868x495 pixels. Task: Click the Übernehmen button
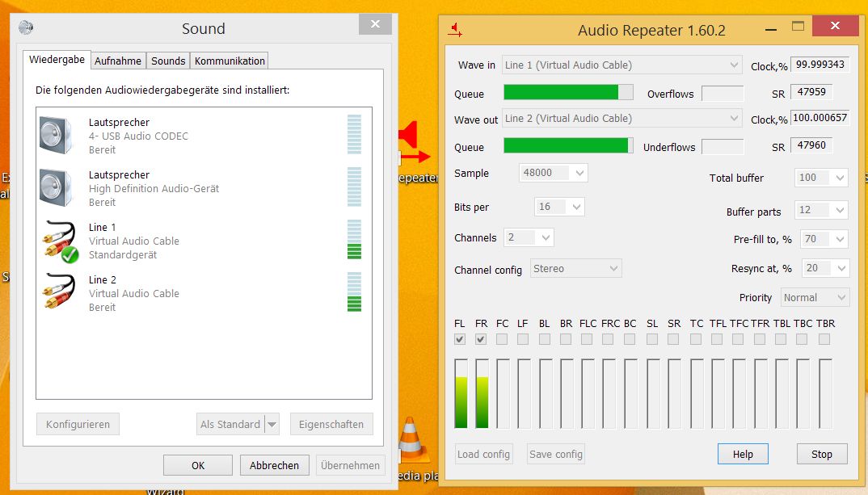pyautogui.click(x=351, y=465)
